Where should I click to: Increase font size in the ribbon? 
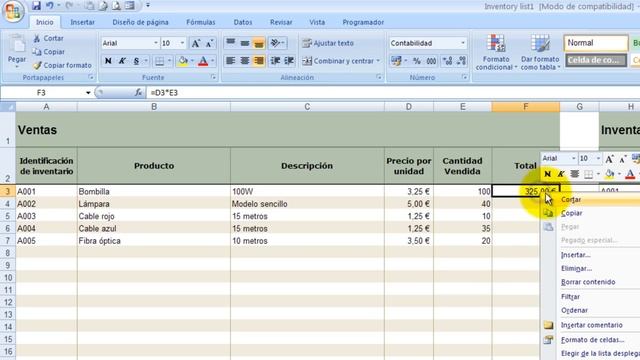click(x=196, y=43)
